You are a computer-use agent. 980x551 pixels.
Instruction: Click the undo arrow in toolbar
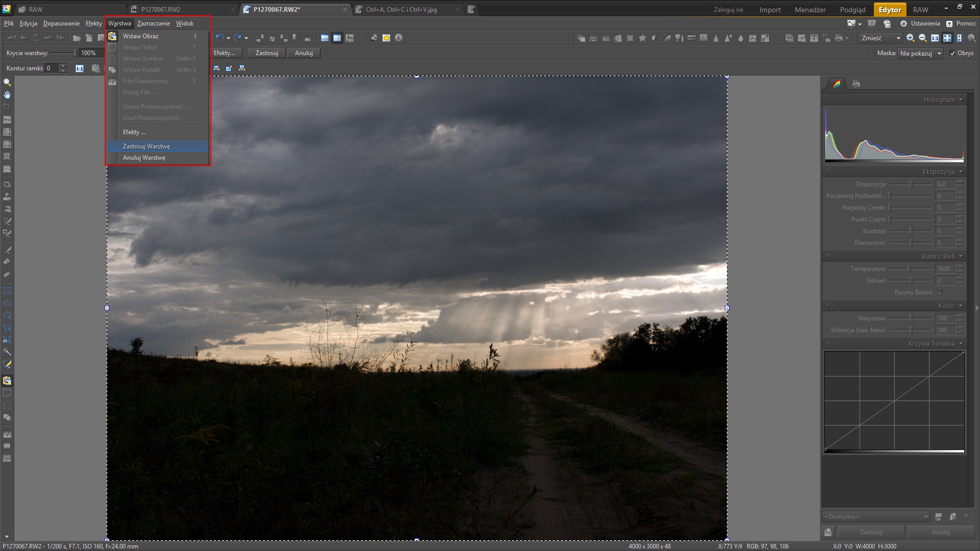tap(219, 38)
